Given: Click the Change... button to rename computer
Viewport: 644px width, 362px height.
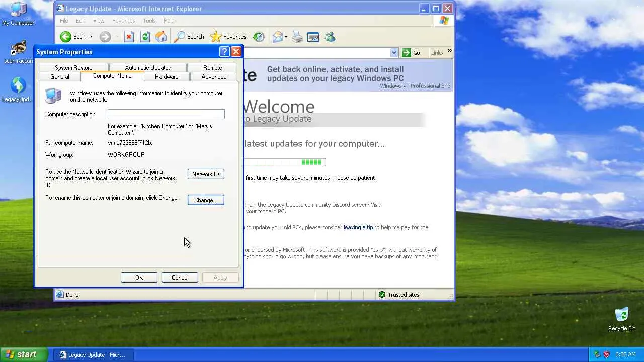Looking at the screenshot, I should 206,200.
